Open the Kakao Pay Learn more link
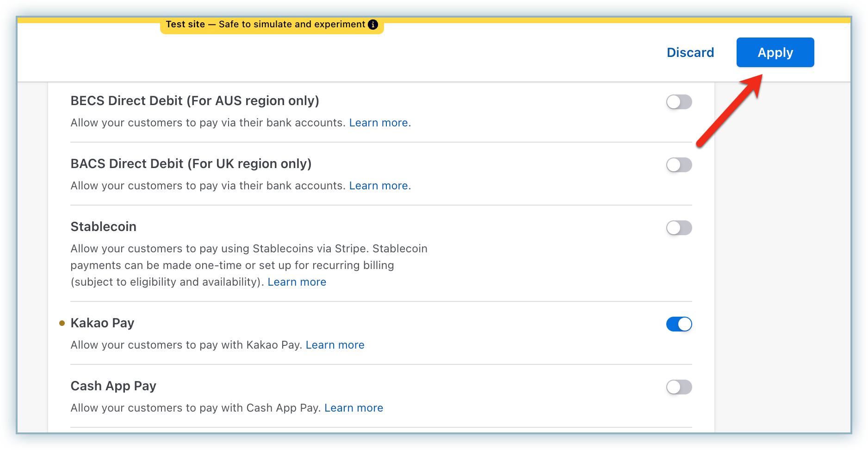Image resolution: width=868 pixels, height=450 pixels. pos(335,345)
